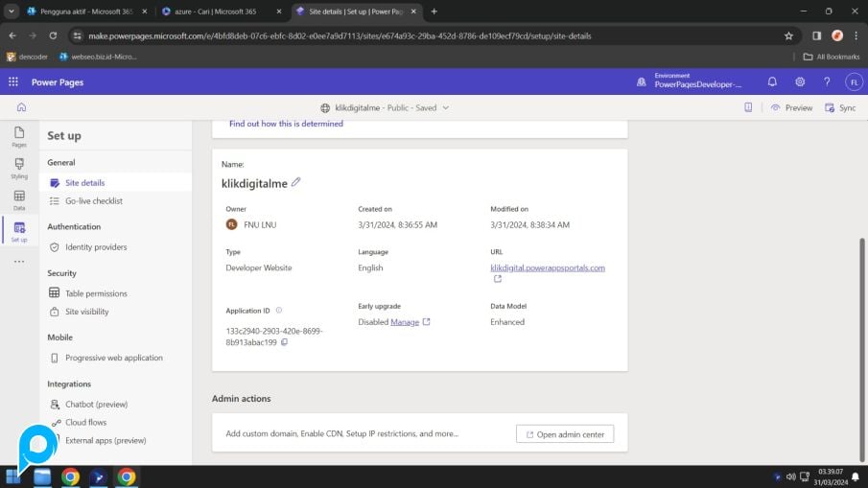Viewport: 868px width, 488px height.
Task: Open the Pages workspace in left rail
Action: (19, 137)
